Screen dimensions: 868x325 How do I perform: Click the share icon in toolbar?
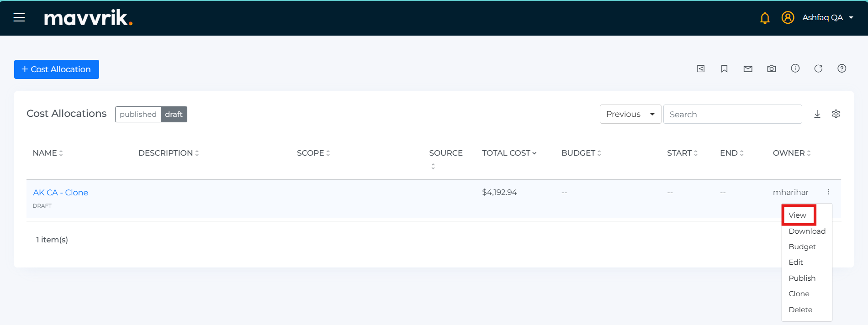701,69
